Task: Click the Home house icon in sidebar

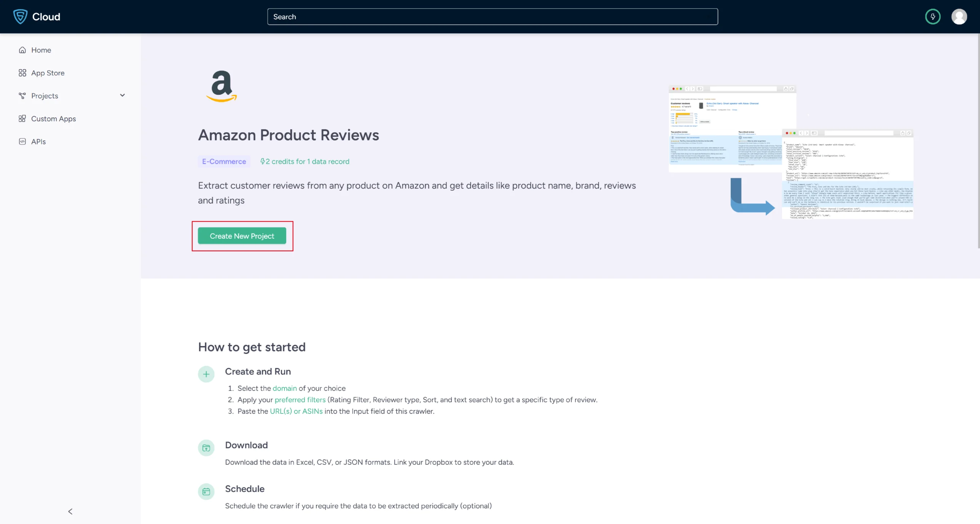Action: coord(22,50)
